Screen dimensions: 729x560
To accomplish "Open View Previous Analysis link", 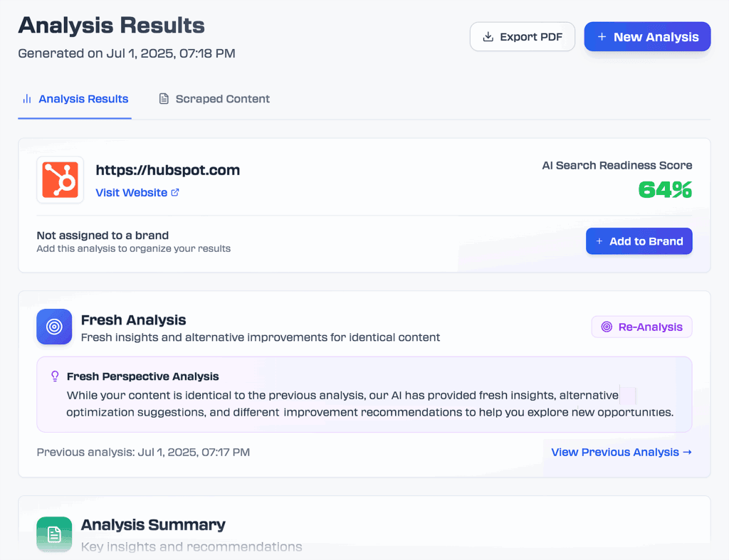I will 620,452.
